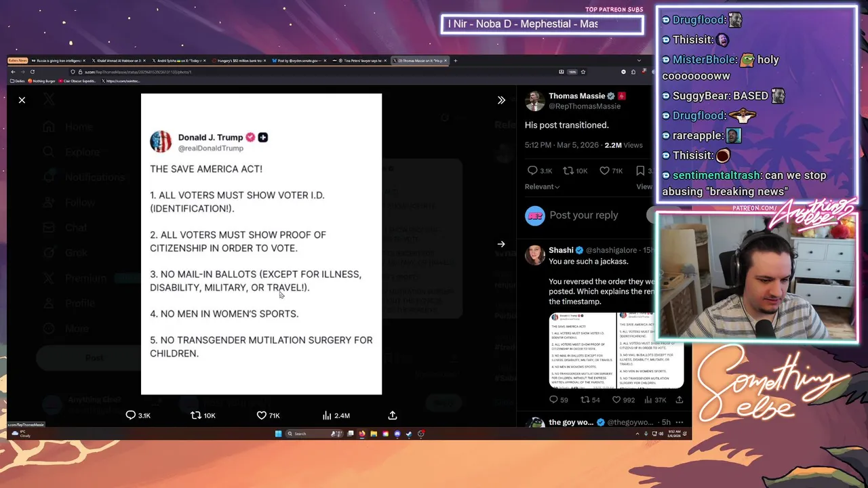The height and width of the screenshot is (488, 868).
Task: Switch to Khalaf Ahmad Al Habtoor tab
Action: point(119,61)
